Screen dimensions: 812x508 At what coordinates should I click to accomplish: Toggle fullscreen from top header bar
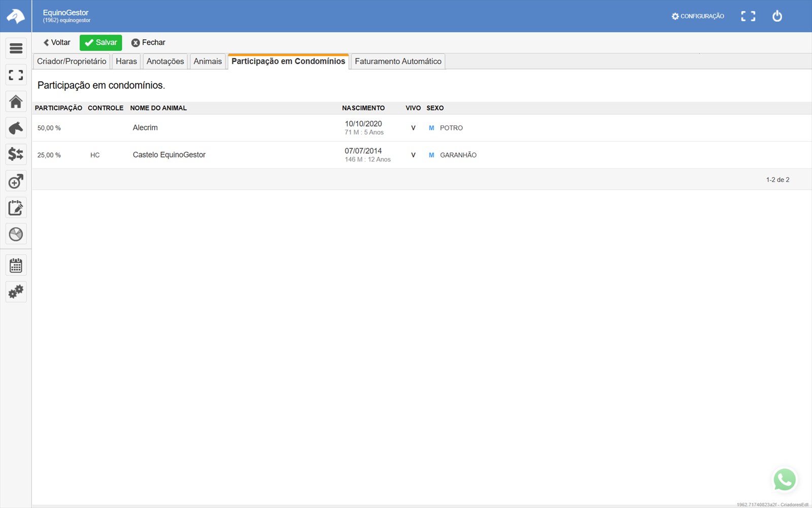tap(748, 16)
